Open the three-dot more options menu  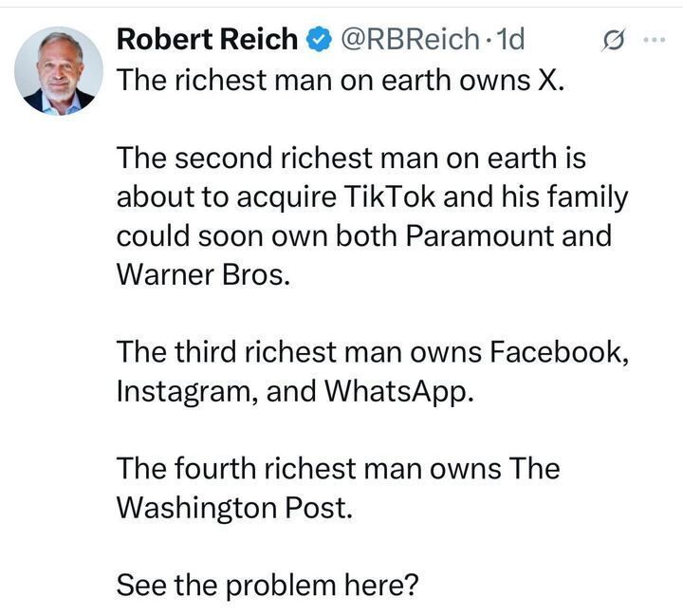pos(655,40)
